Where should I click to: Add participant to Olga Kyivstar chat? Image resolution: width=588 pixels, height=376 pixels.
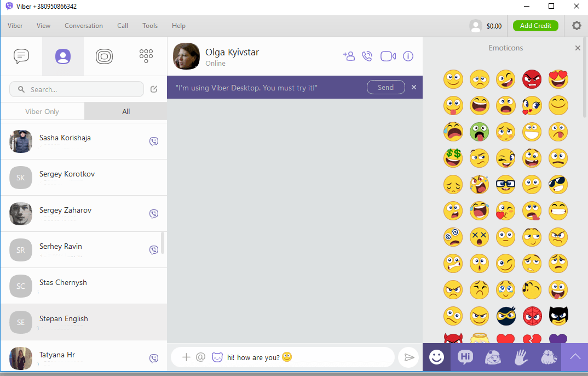click(x=349, y=56)
